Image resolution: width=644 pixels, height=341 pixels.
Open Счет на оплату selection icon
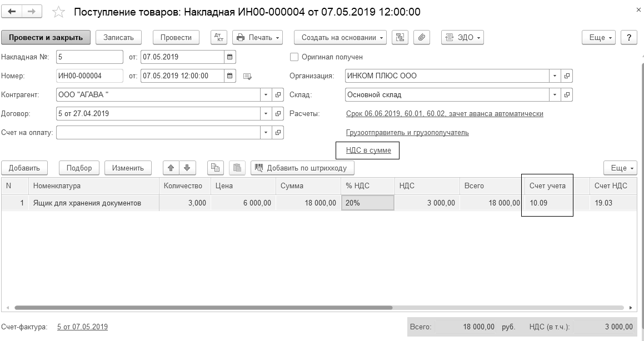[x=278, y=133]
